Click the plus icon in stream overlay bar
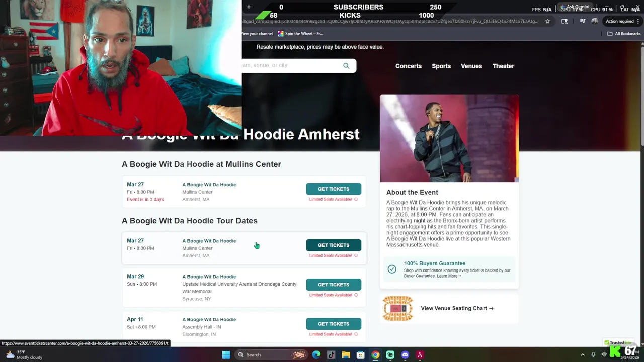This screenshot has height=362, width=644. [x=249, y=7]
